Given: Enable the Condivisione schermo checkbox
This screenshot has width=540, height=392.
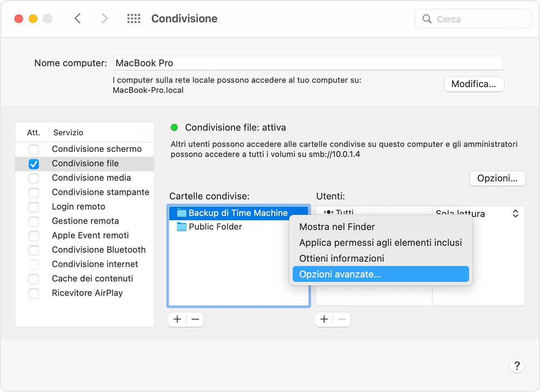Looking at the screenshot, I should [34, 150].
